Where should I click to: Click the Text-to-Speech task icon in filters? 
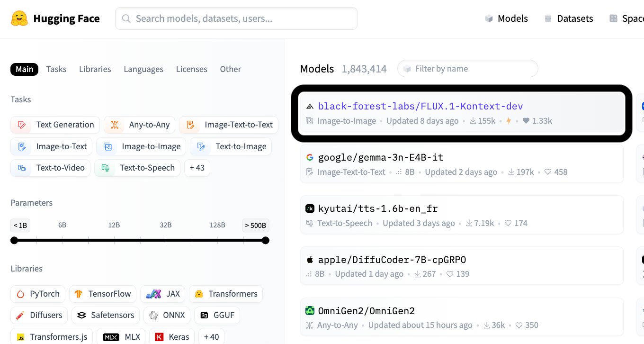(106, 168)
